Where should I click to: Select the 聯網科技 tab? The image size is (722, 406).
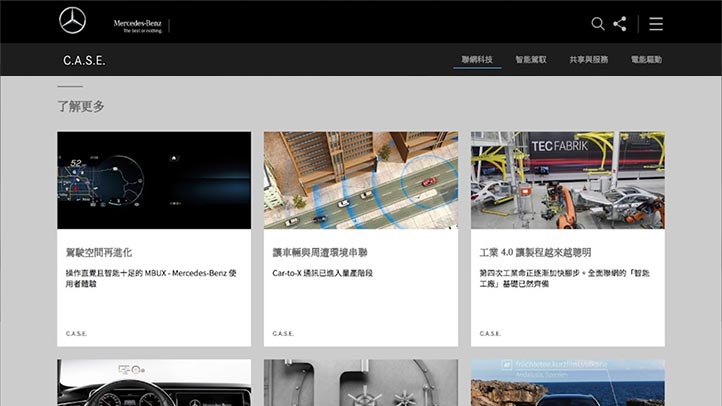[477, 60]
